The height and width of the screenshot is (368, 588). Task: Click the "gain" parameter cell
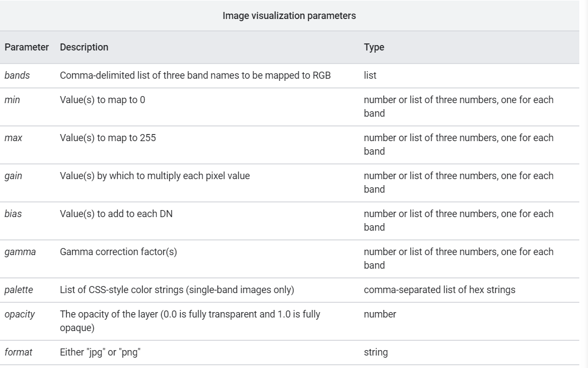point(14,176)
